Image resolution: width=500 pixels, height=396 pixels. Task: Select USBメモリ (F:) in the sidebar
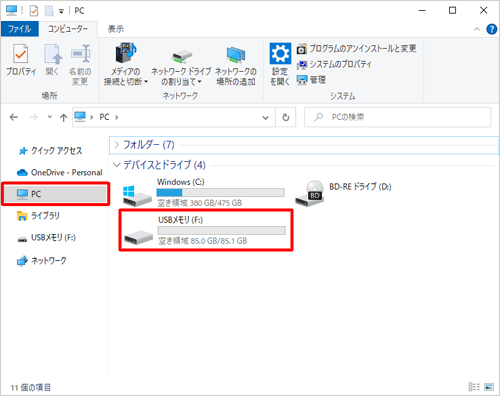[47, 238]
